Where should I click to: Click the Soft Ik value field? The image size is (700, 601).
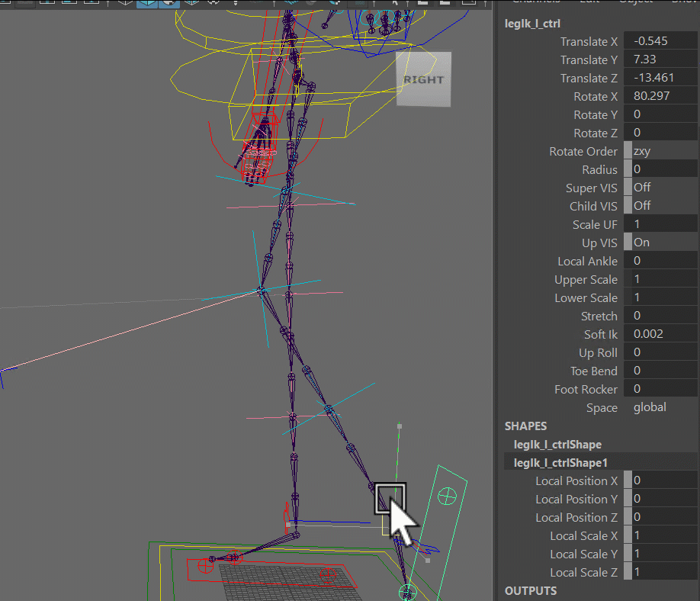pyautogui.click(x=660, y=334)
